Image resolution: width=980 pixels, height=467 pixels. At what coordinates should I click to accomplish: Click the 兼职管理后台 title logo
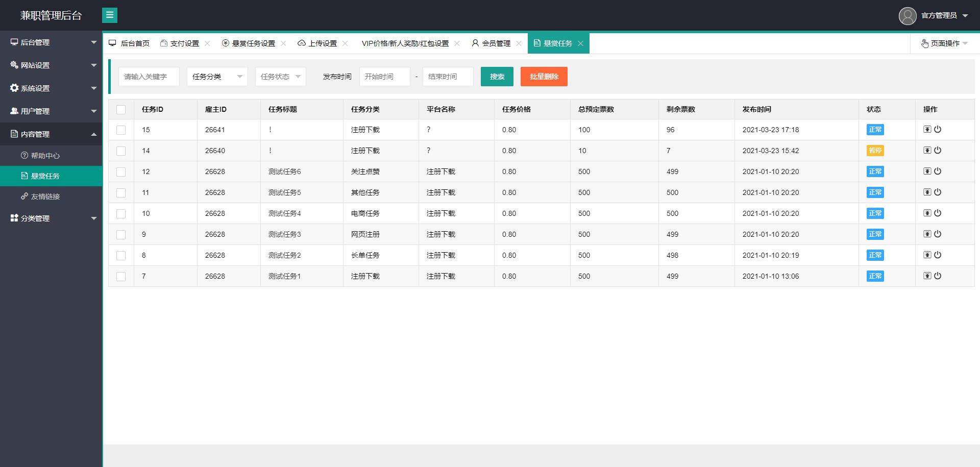click(x=51, y=15)
